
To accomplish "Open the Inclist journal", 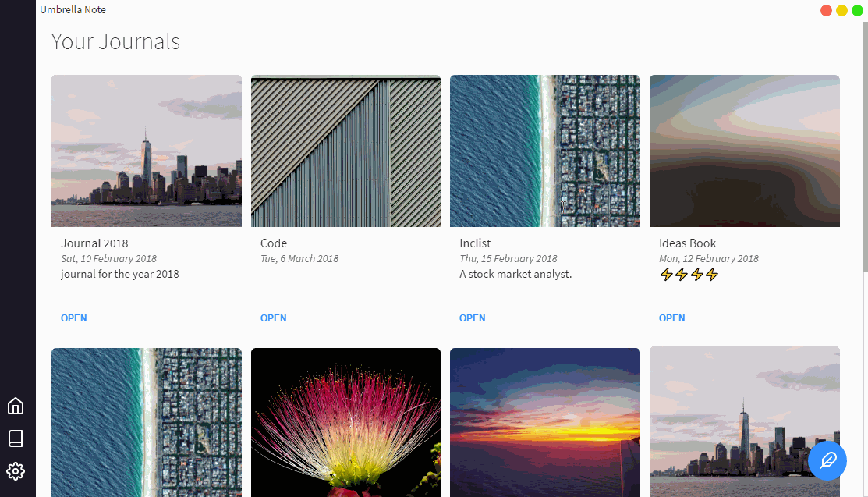I will click(x=472, y=318).
